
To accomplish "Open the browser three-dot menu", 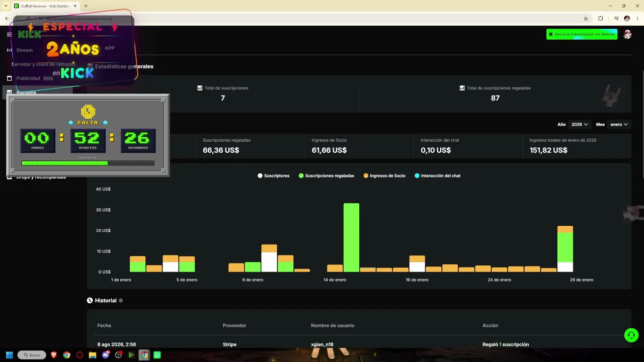I will tap(637, 19).
